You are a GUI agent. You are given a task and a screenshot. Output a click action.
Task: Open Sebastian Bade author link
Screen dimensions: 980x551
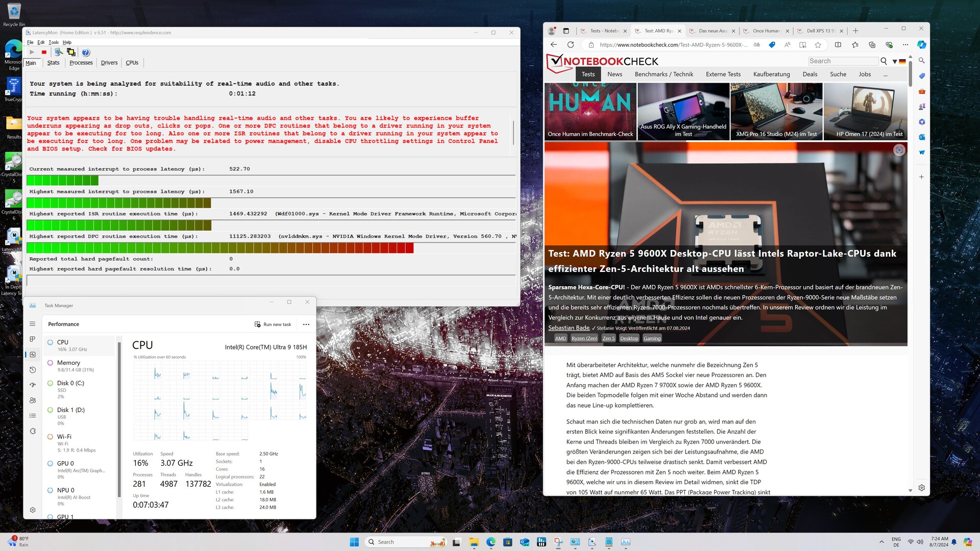(x=569, y=328)
